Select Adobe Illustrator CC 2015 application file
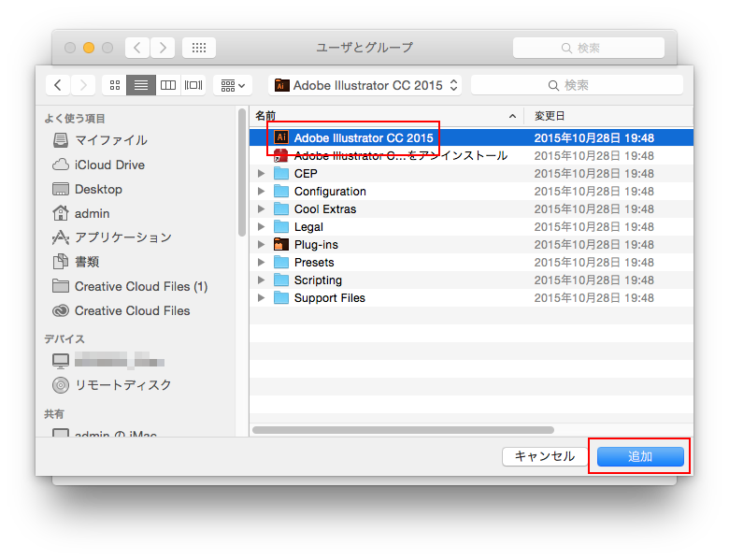The height and width of the screenshot is (560, 729). point(471,137)
